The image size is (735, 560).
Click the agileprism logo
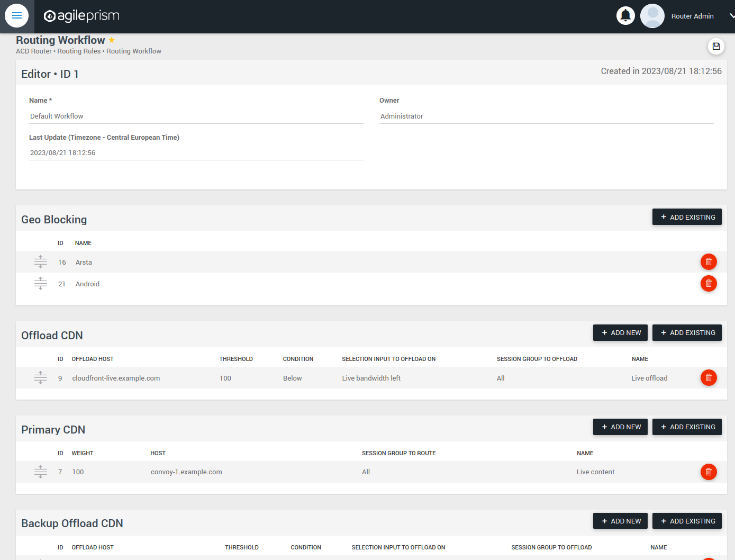coord(80,16)
